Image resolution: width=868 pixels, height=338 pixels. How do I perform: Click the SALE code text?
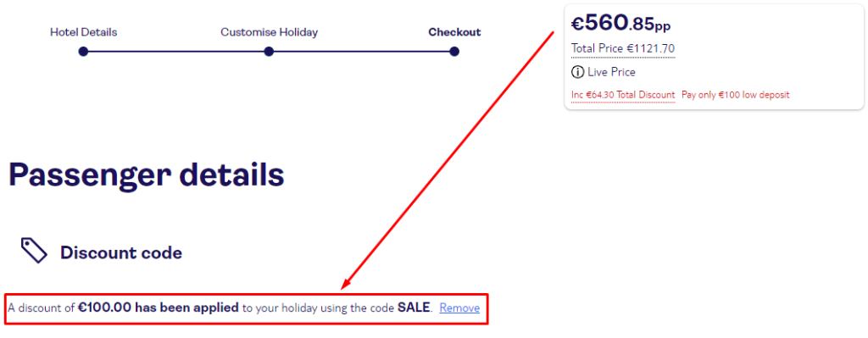[414, 308]
